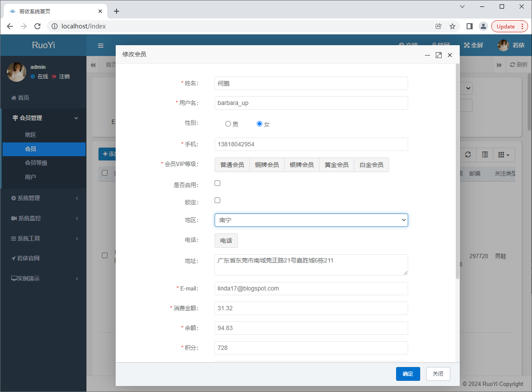Click the toggle card view icon
532x392 pixels.
(485, 154)
